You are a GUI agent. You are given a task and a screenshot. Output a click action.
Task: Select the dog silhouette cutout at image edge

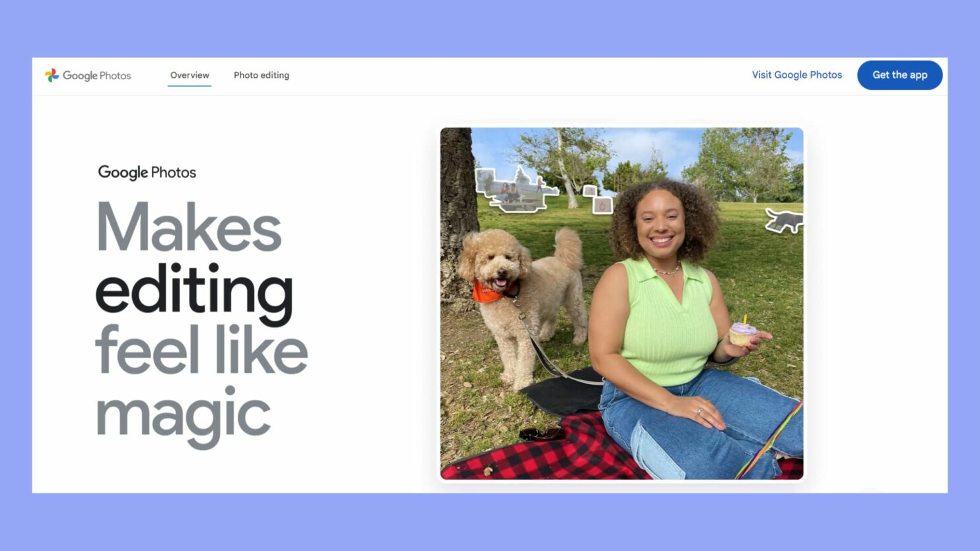coord(784,220)
